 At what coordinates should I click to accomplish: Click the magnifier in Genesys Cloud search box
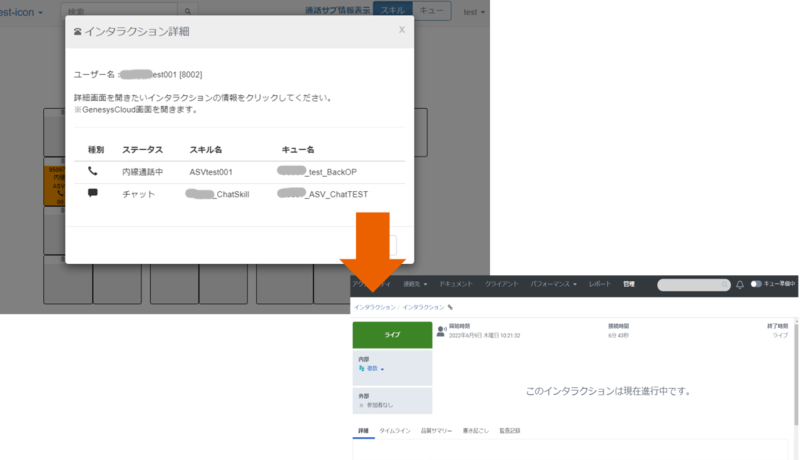point(724,285)
